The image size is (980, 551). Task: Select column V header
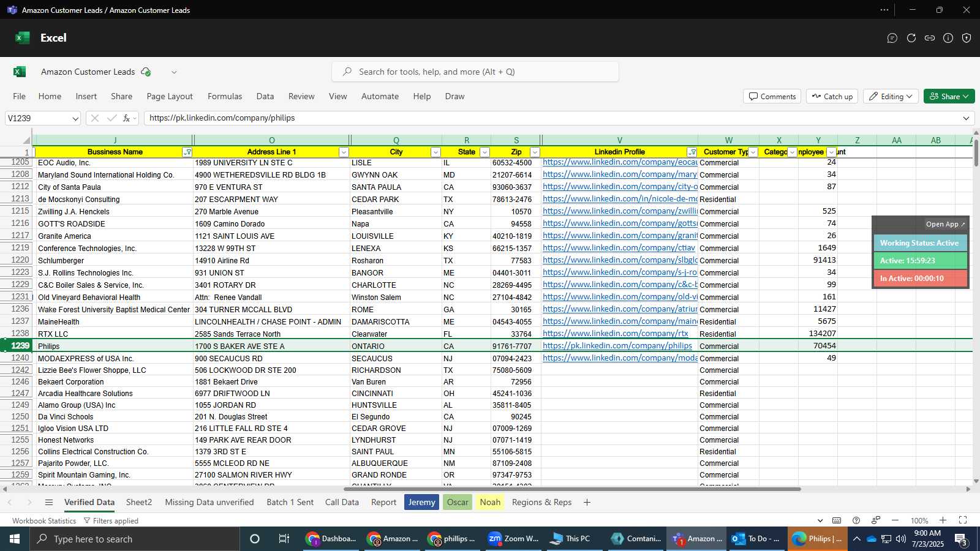click(x=619, y=140)
